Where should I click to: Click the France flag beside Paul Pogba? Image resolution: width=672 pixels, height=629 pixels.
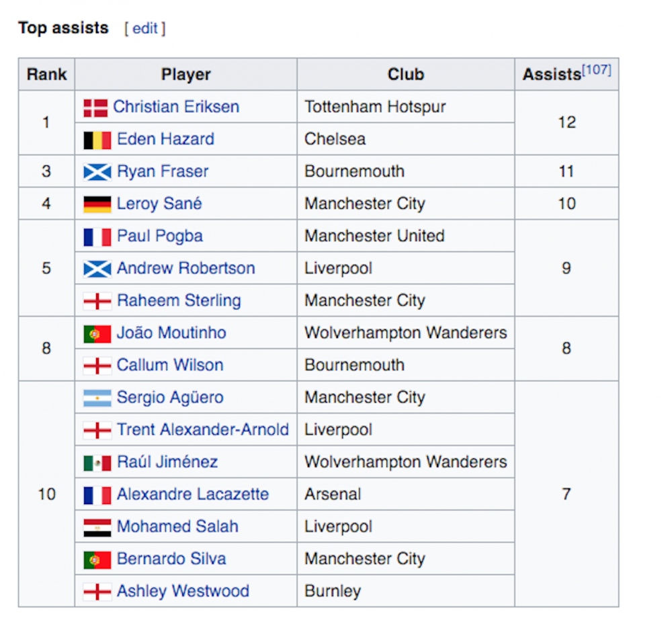click(x=97, y=237)
